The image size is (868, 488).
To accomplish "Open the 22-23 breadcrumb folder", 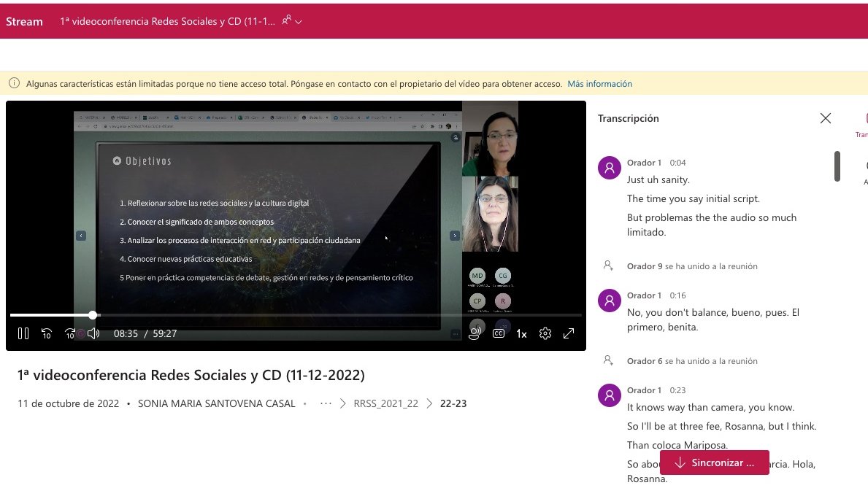I will pos(453,403).
